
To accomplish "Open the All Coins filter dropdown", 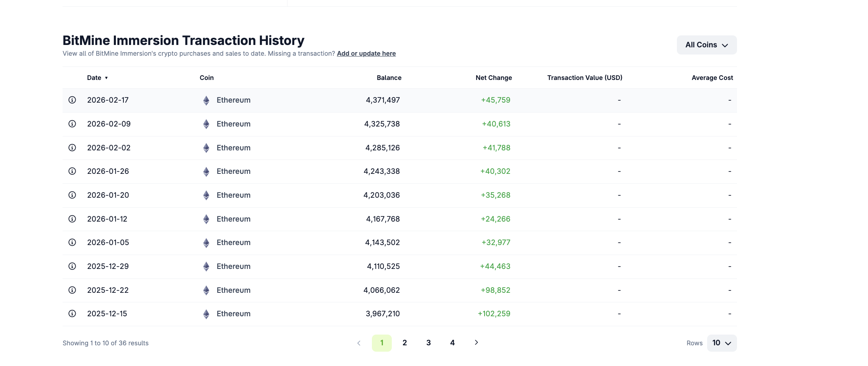I will [x=706, y=45].
